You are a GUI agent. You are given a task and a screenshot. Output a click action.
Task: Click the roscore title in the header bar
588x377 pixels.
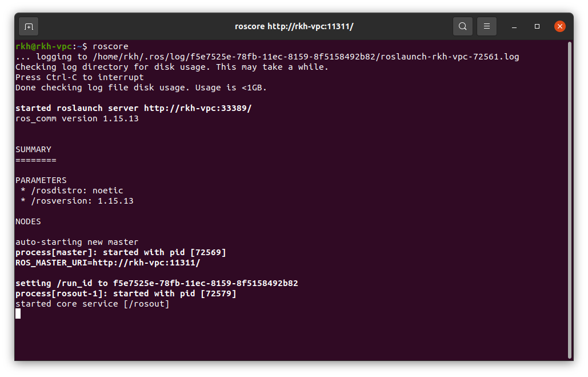tap(294, 26)
